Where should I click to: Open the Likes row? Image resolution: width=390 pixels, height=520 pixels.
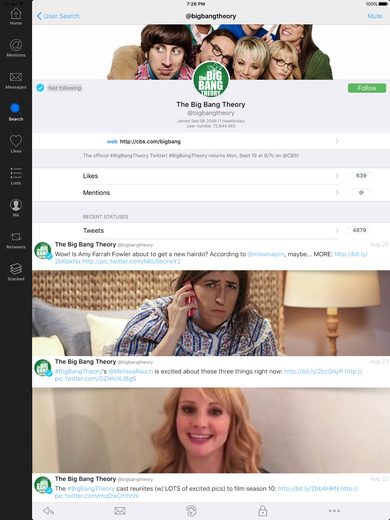[x=211, y=176]
